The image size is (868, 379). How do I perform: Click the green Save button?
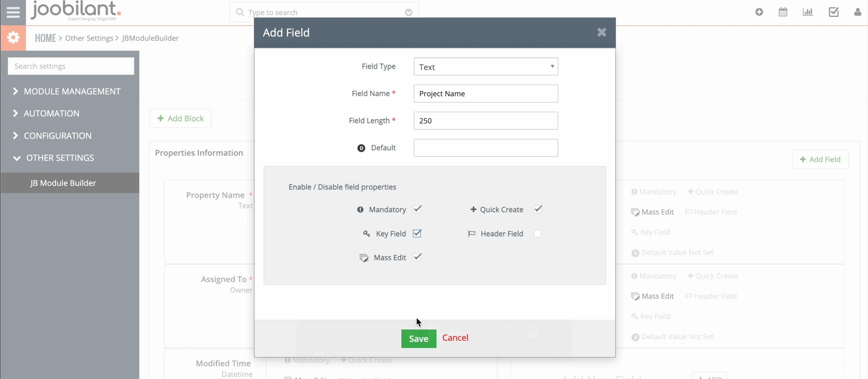pyautogui.click(x=418, y=338)
